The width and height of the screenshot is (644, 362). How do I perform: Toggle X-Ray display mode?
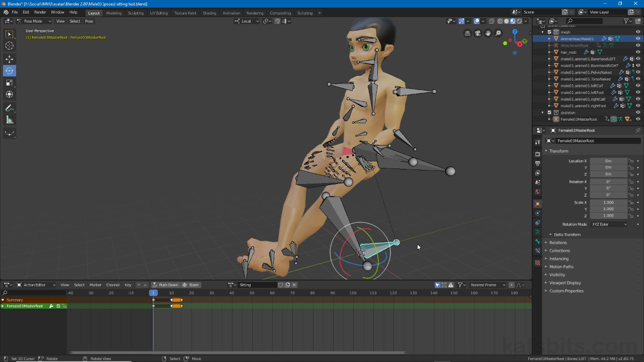click(492, 21)
